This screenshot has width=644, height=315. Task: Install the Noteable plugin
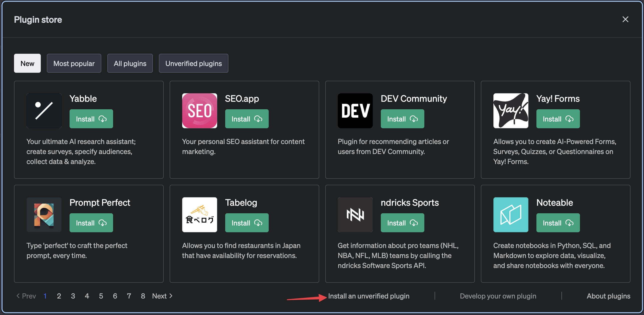coord(557,222)
